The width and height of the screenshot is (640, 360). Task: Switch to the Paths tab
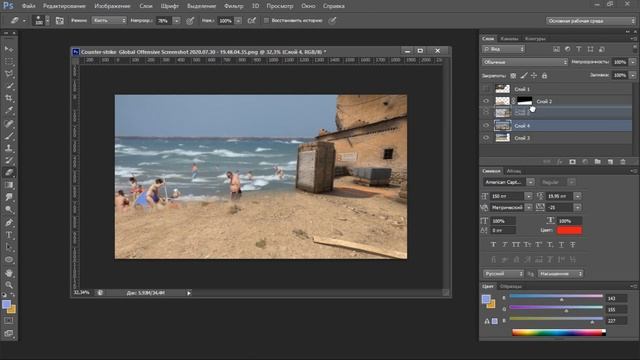pyautogui.click(x=535, y=39)
